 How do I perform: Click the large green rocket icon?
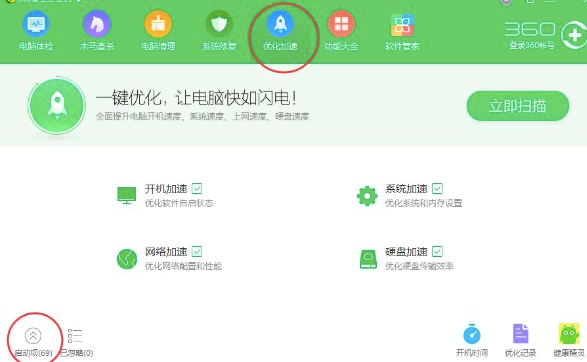(57, 106)
